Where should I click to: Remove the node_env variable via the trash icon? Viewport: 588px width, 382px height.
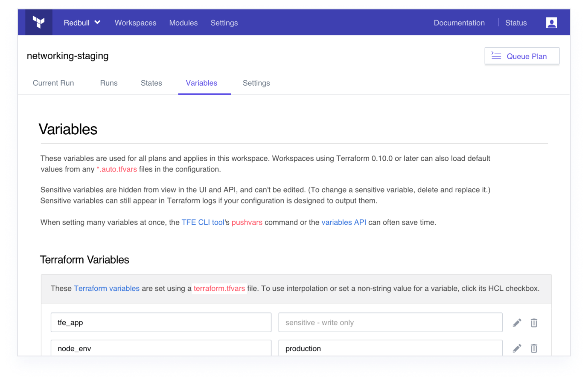534,348
